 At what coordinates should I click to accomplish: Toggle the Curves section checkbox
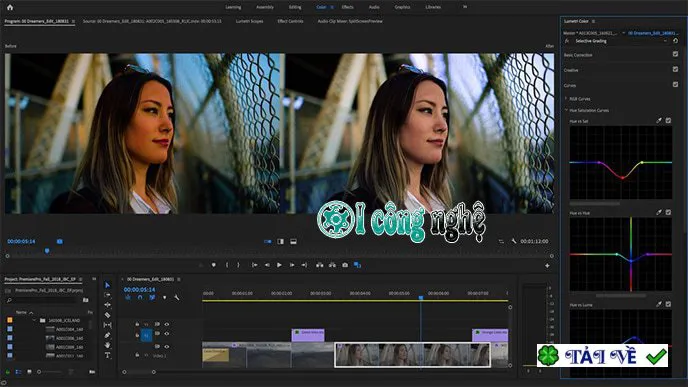tap(675, 84)
